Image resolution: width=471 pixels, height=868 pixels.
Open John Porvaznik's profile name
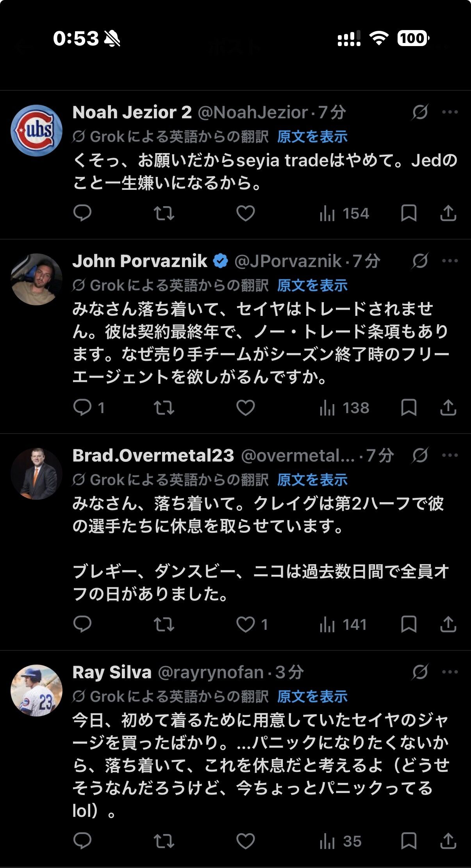point(140,261)
